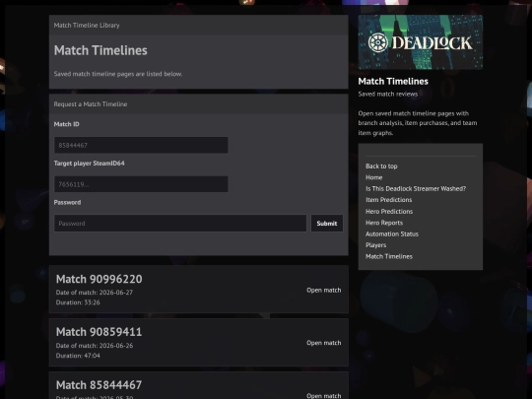Click the Deadlock logo banner
532x399 pixels.
point(421,42)
